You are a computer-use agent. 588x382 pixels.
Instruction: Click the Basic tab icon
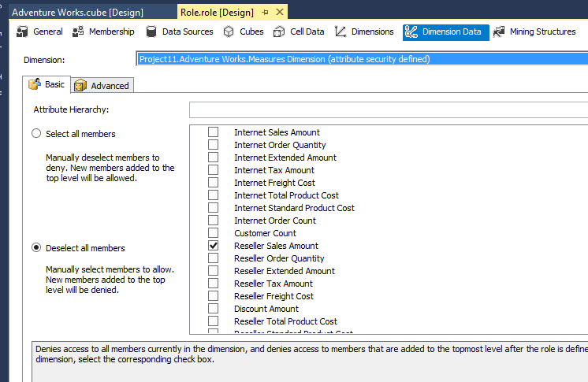click(35, 84)
